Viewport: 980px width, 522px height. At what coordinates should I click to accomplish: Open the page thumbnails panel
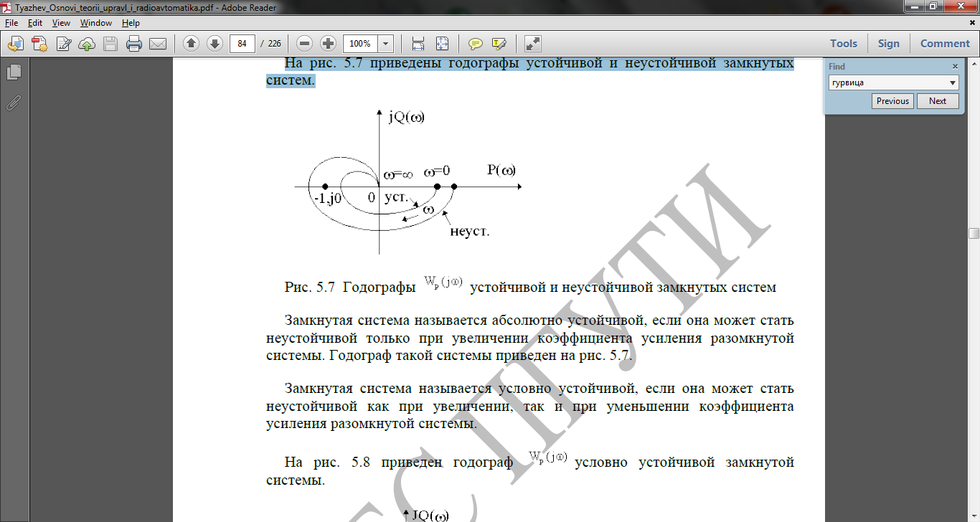(14, 72)
